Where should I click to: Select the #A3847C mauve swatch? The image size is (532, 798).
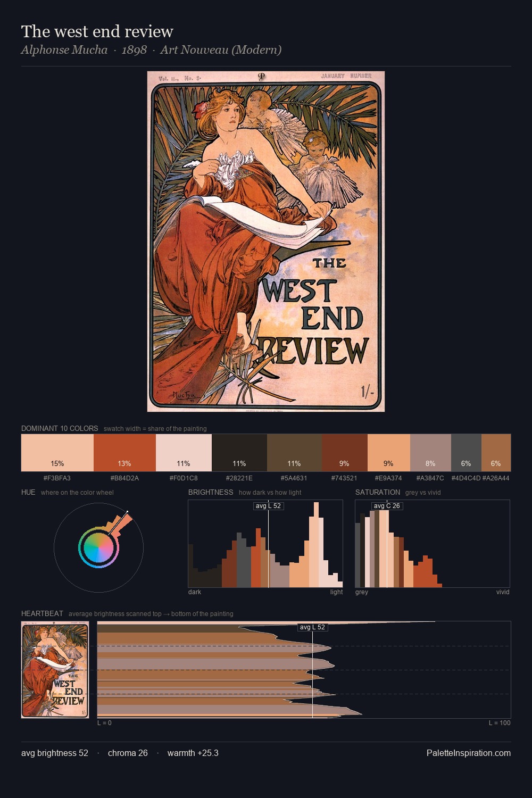pos(430,453)
